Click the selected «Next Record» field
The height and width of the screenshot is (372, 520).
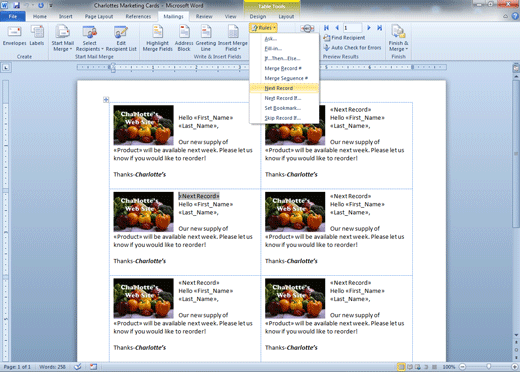tap(199, 196)
